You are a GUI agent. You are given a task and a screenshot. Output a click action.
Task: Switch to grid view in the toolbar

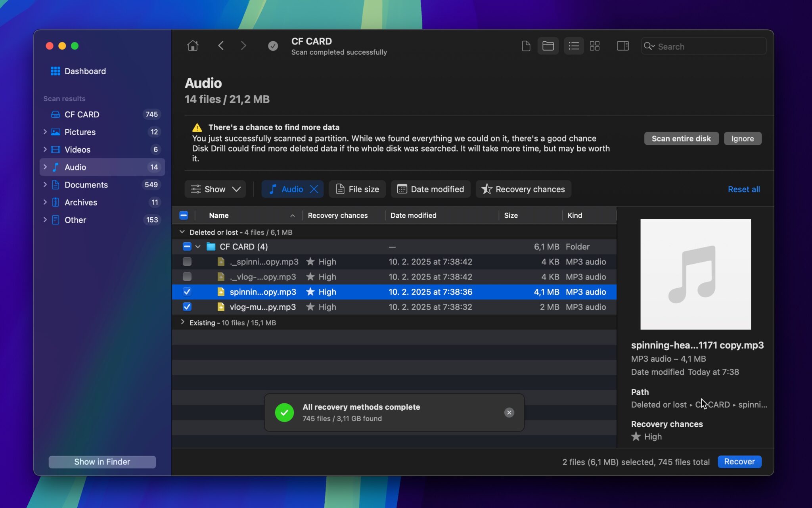[595, 46]
